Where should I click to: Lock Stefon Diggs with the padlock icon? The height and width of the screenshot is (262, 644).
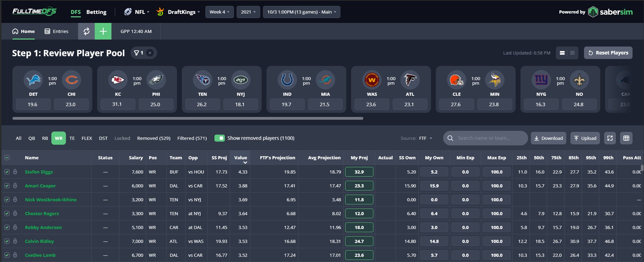15,172
